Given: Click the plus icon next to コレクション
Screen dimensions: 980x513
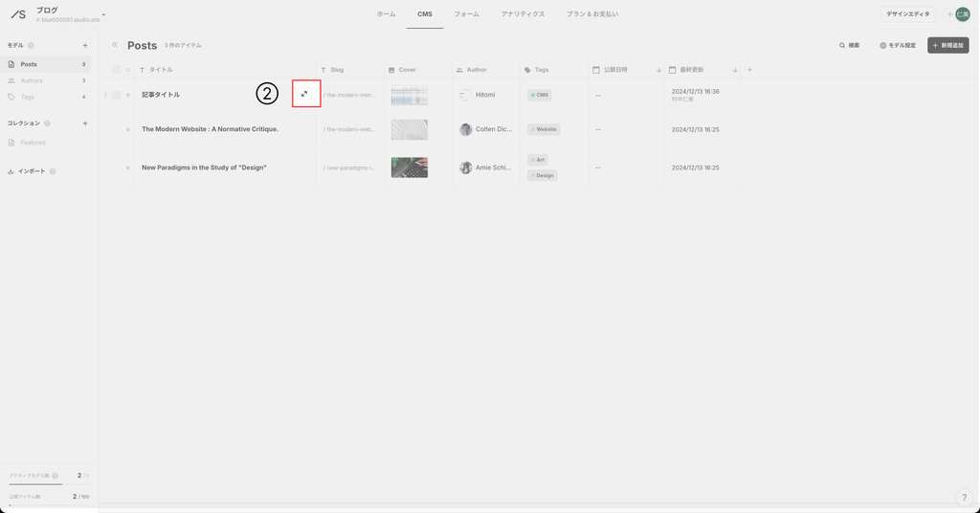Looking at the screenshot, I should [x=85, y=123].
